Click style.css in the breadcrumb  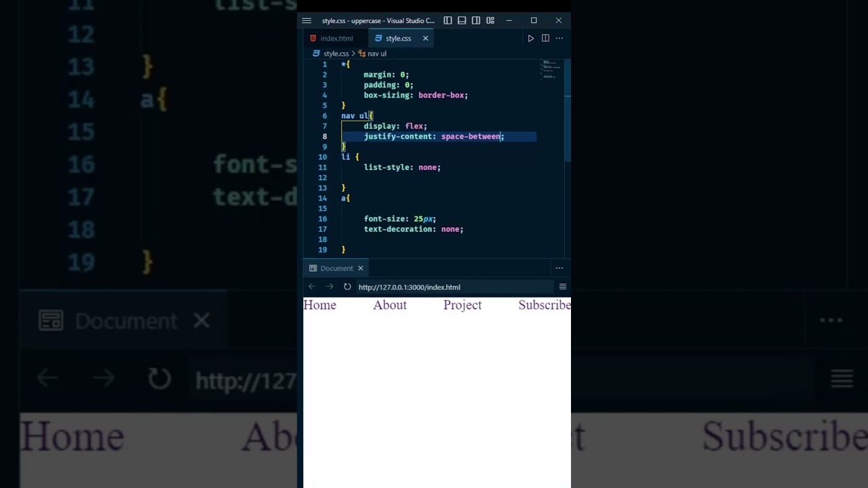click(x=336, y=54)
